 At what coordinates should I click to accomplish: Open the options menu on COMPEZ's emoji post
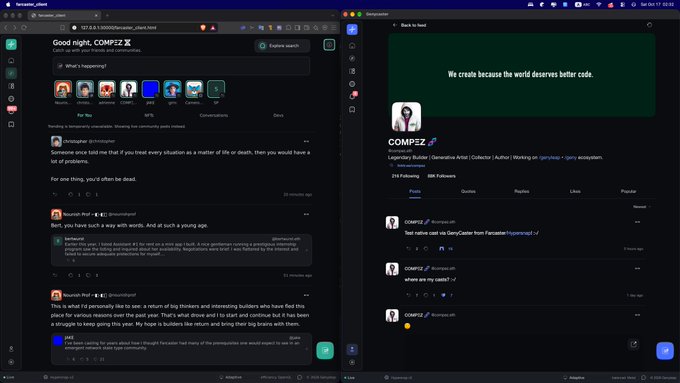637,315
